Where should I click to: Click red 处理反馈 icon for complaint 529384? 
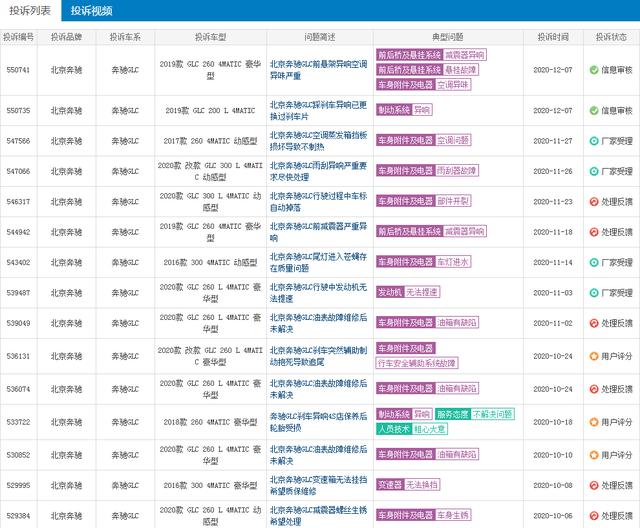[x=594, y=516]
